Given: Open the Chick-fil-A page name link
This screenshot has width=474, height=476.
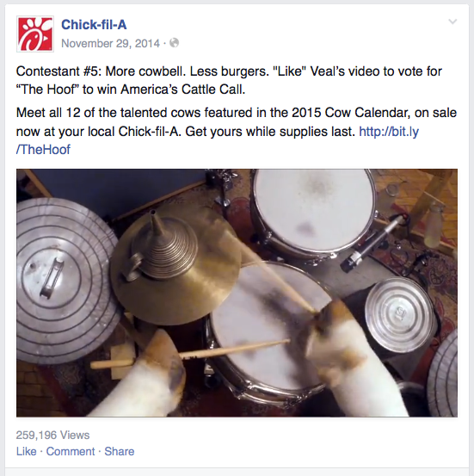Looking at the screenshot, I should click(94, 25).
